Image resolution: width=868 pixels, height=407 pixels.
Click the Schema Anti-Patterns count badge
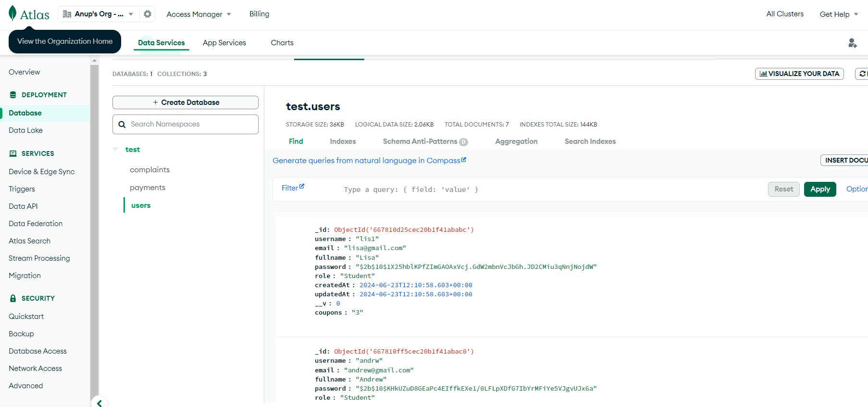tap(463, 142)
